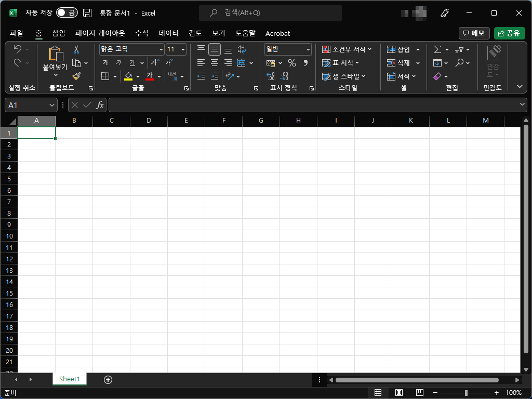Click the Cut scissors icon
Image resolution: width=532 pixels, height=399 pixels.
click(76, 49)
